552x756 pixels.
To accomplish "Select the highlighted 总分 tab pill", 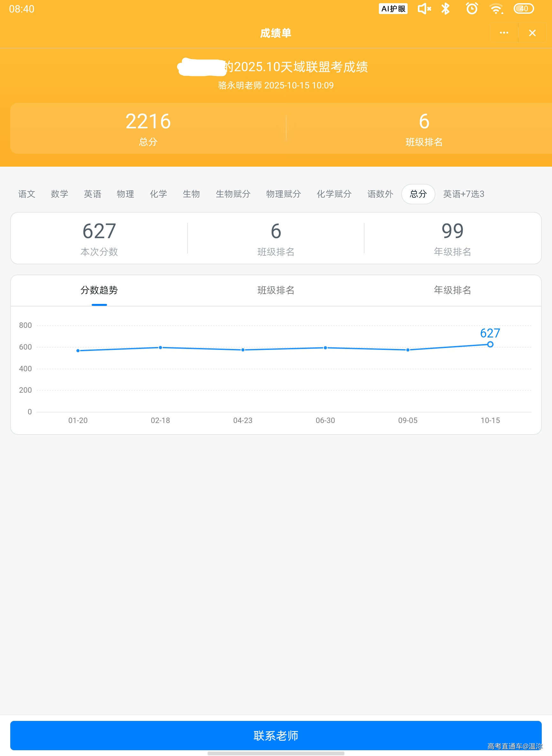I will point(418,194).
